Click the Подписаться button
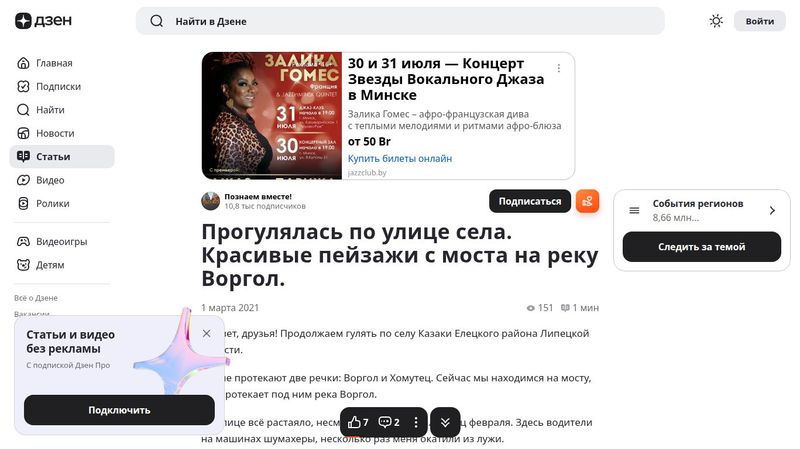The width and height of the screenshot is (800, 449). (530, 201)
